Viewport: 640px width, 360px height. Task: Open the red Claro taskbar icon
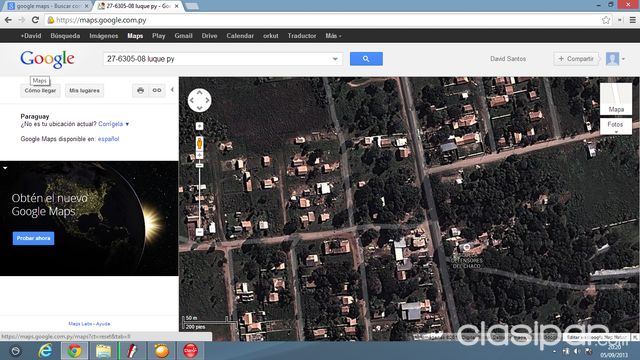pyautogui.click(x=190, y=351)
